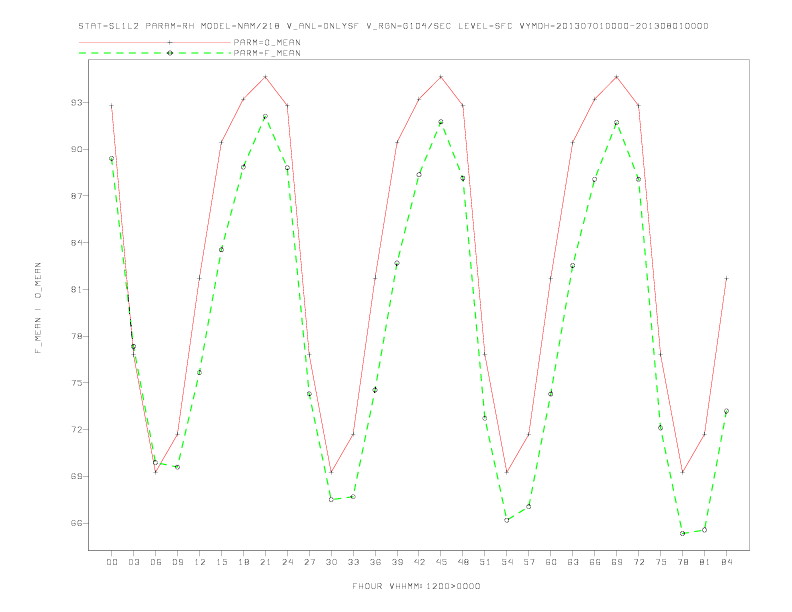Image resolution: width=792 pixels, height=612 pixels.
Task: Click x-axis tick label 69
Action: coord(617,562)
